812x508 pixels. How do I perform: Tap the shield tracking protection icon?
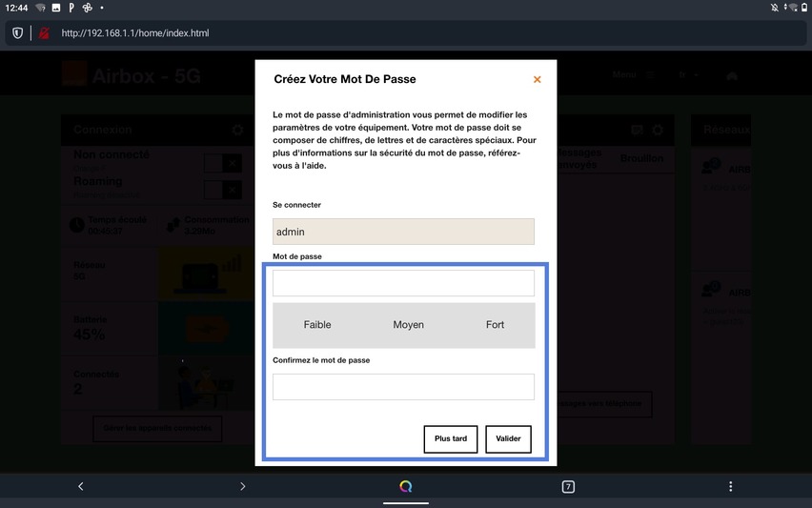point(17,33)
